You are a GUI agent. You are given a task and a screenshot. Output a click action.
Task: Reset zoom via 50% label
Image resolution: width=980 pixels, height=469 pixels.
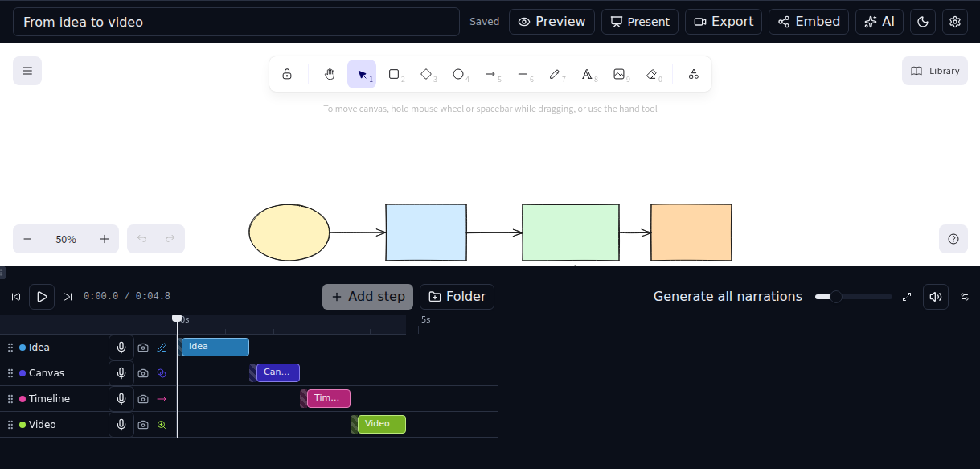coord(66,239)
